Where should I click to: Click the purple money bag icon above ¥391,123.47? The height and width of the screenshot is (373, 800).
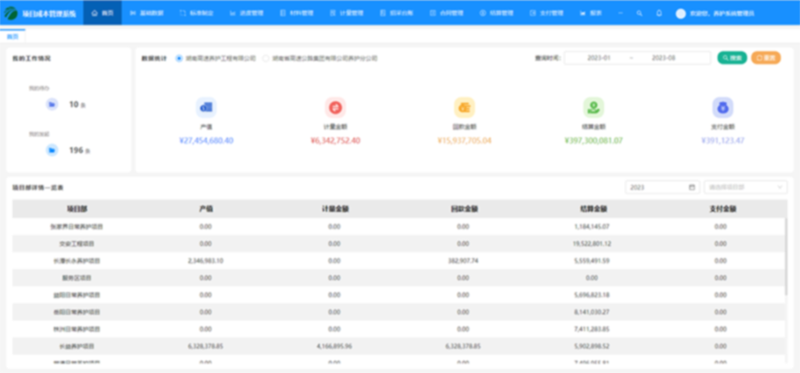722,108
